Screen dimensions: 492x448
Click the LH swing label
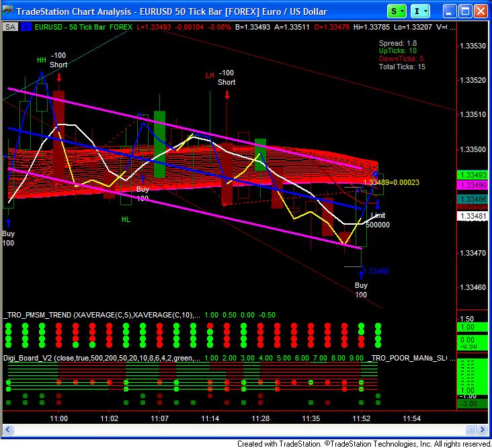click(210, 75)
